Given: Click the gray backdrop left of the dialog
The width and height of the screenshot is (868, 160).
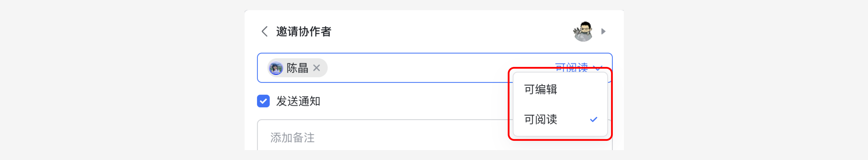Looking at the screenshot, I should coord(121,81).
